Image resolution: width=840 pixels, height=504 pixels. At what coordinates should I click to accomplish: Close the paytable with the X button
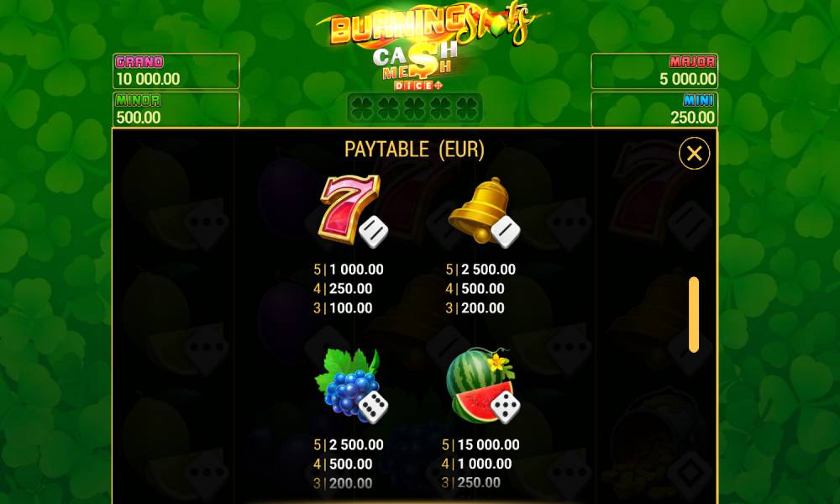pos(695,154)
